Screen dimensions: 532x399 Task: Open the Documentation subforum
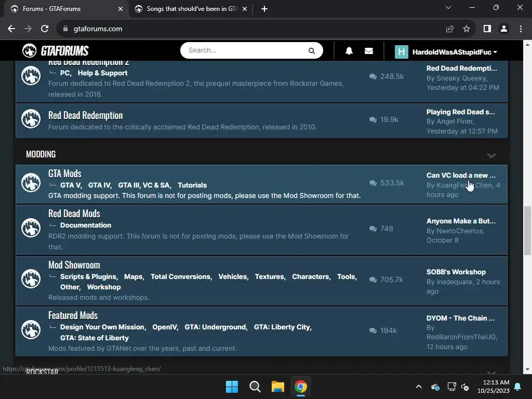pyautogui.click(x=86, y=225)
